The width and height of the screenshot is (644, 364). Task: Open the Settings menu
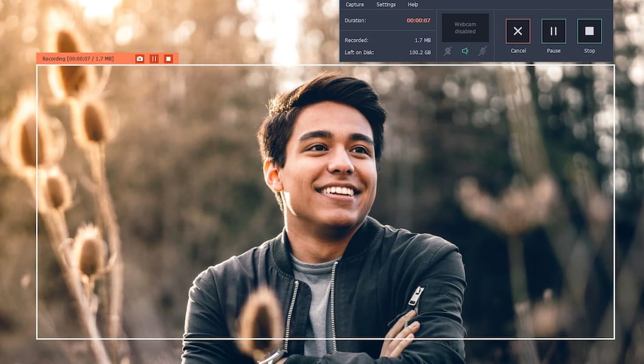387,4
